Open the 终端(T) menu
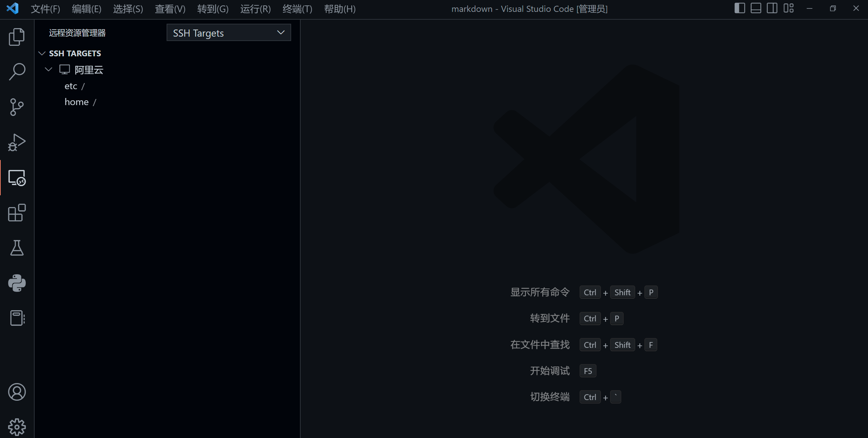The width and height of the screenshot is (868, 438). [x=297, y=9]
